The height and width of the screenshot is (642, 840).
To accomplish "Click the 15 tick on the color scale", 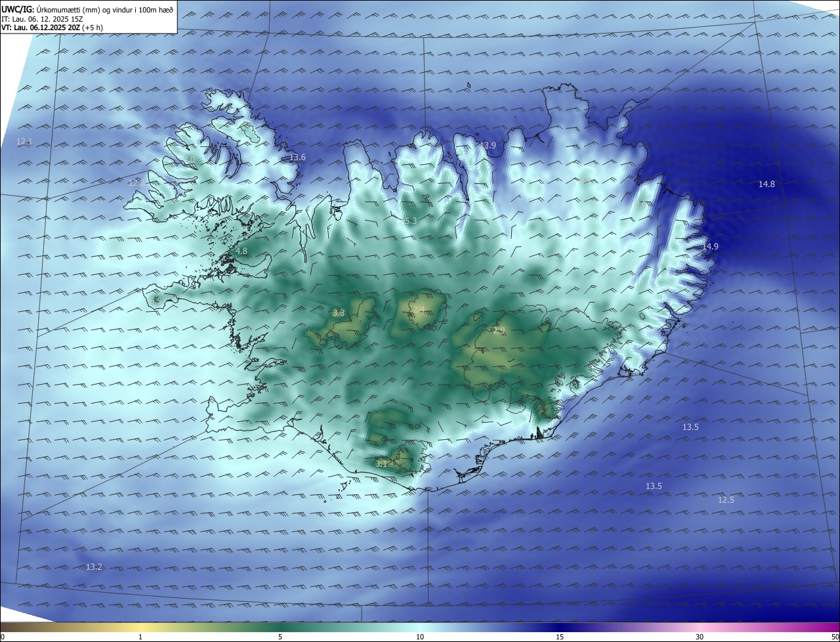I will tap(560, 637).
